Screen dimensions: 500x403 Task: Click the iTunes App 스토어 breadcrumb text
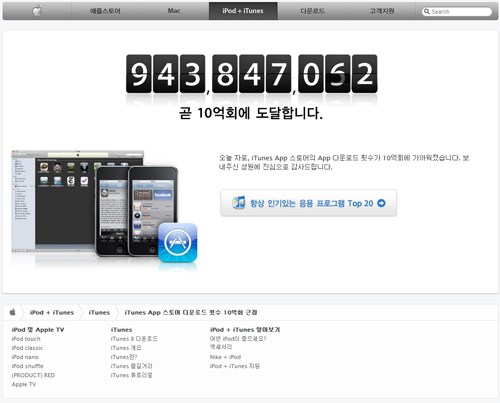click(x=191, y=313)
